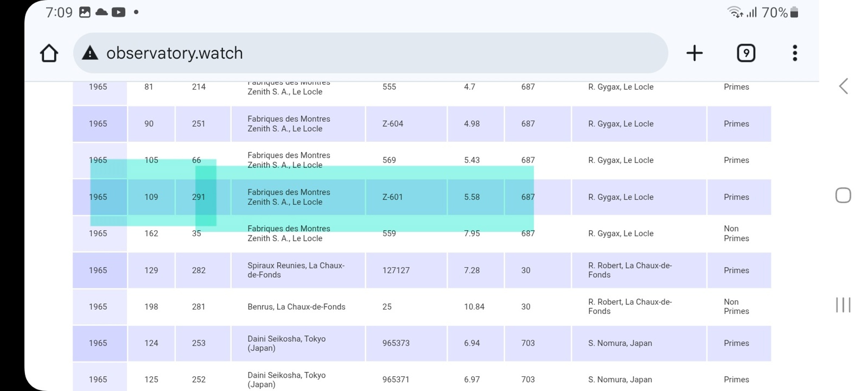Tap the battery icon in status bar
The height and width of the screenshot is (391, 868).
pos(794,13)
